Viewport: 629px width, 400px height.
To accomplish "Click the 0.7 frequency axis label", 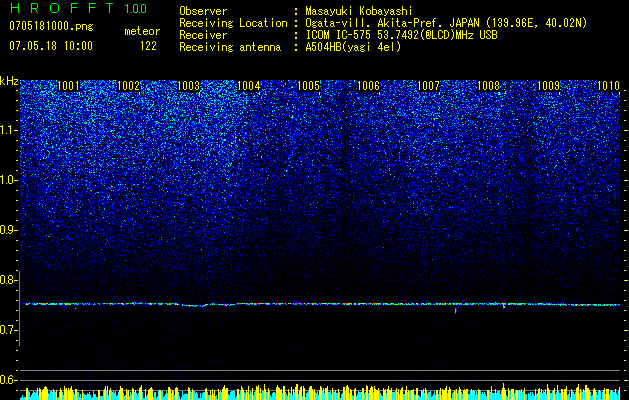I will click(7, 330).
